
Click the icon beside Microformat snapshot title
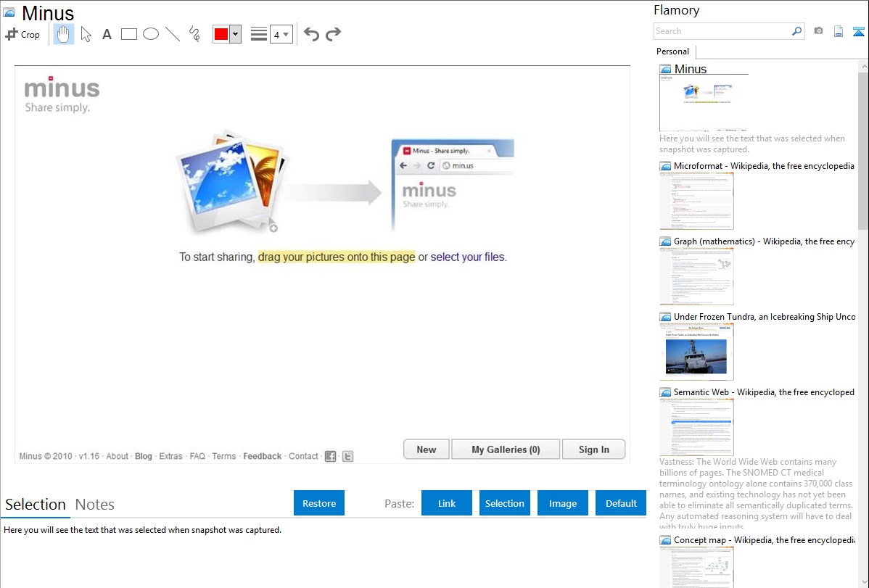tap(665, 166)
